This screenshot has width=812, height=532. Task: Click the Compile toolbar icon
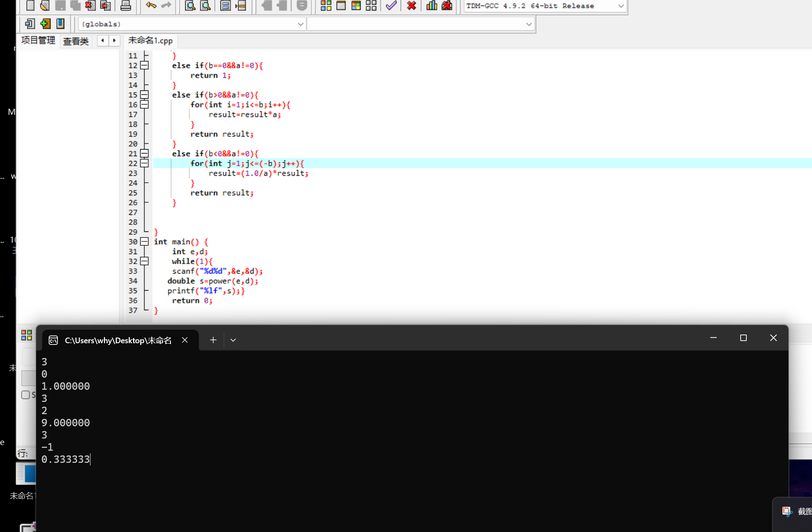(x=326, y=5)
